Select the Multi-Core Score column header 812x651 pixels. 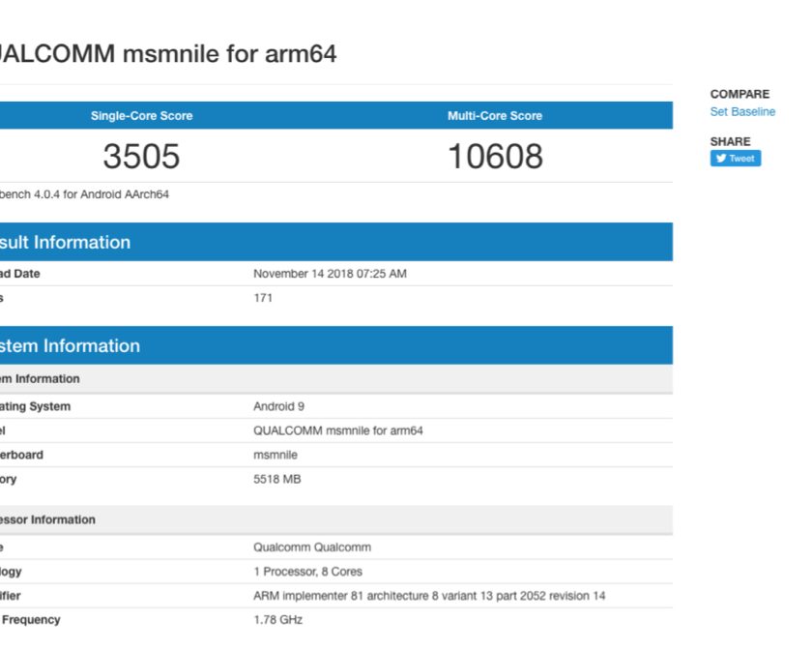494,116
